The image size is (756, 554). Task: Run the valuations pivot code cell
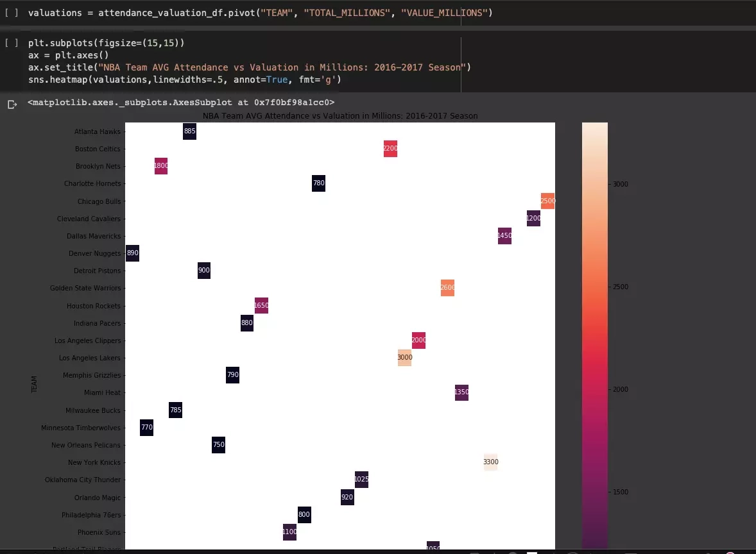coord(12,13)
